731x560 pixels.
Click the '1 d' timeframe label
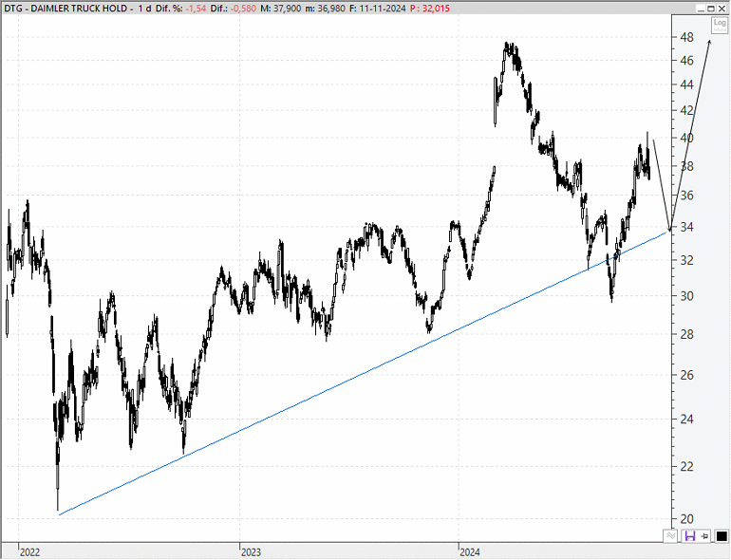pos(144,9)
